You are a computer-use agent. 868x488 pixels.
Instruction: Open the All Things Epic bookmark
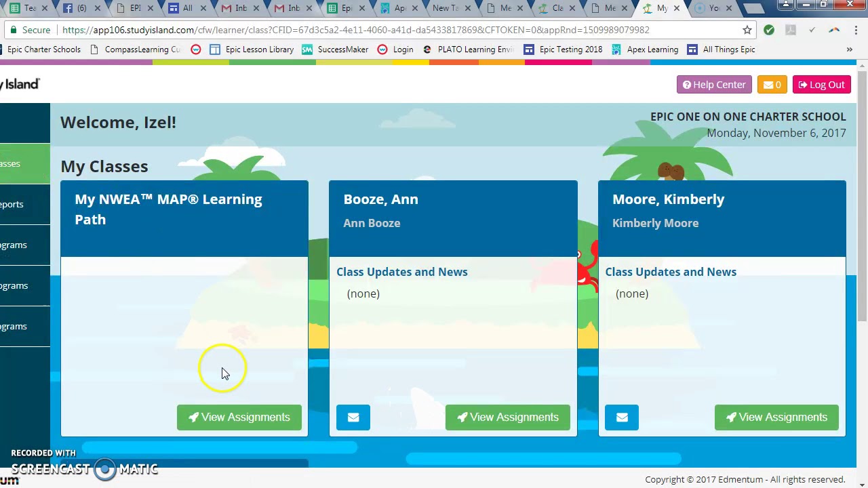[x=721, y=49]
